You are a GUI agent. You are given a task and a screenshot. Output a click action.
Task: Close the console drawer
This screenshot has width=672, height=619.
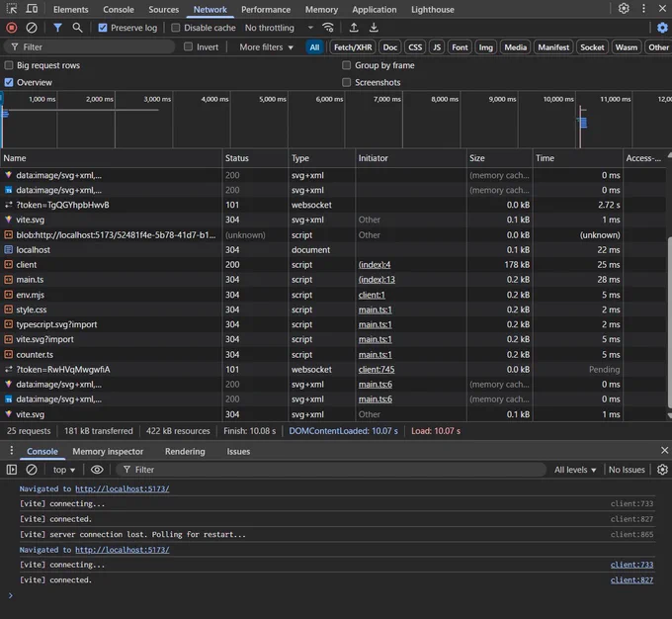coord(664,450)
